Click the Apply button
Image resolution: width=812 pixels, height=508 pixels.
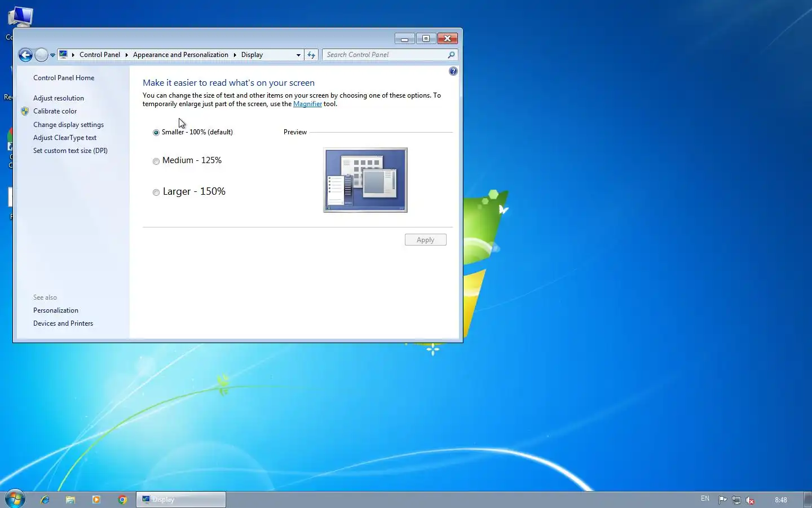[426, 240]
